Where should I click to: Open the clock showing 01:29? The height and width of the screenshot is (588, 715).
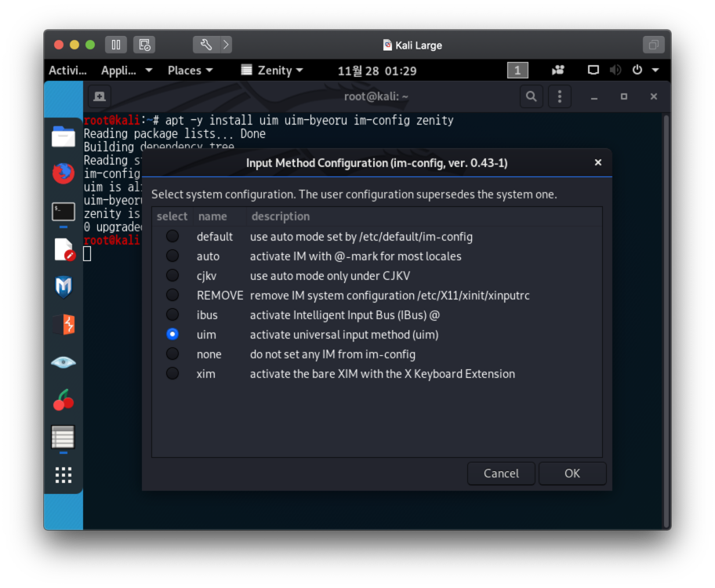coord(376,71)
